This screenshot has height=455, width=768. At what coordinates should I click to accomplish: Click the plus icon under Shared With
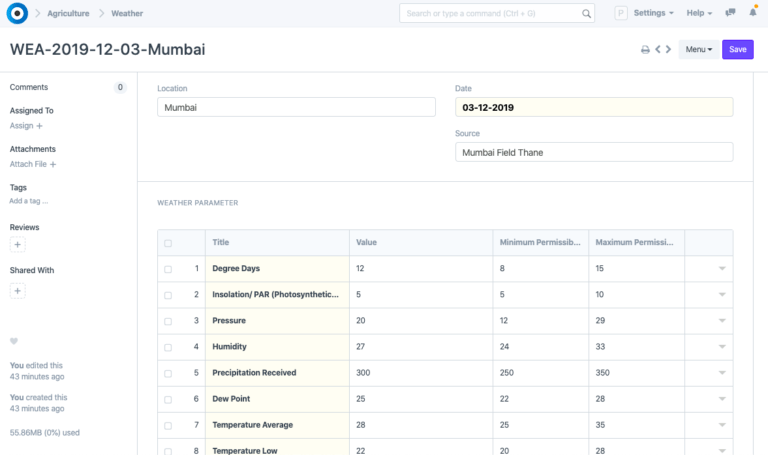pos(18,291)
